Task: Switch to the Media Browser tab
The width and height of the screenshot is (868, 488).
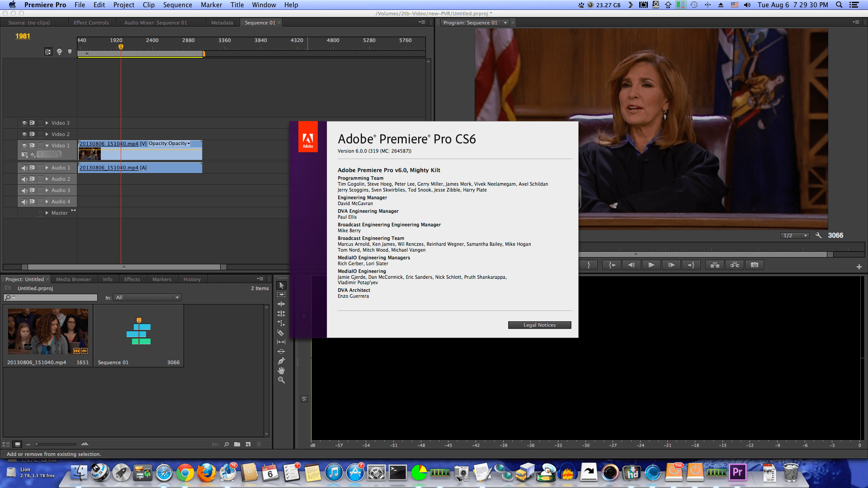Action: [x=74, y=279]
